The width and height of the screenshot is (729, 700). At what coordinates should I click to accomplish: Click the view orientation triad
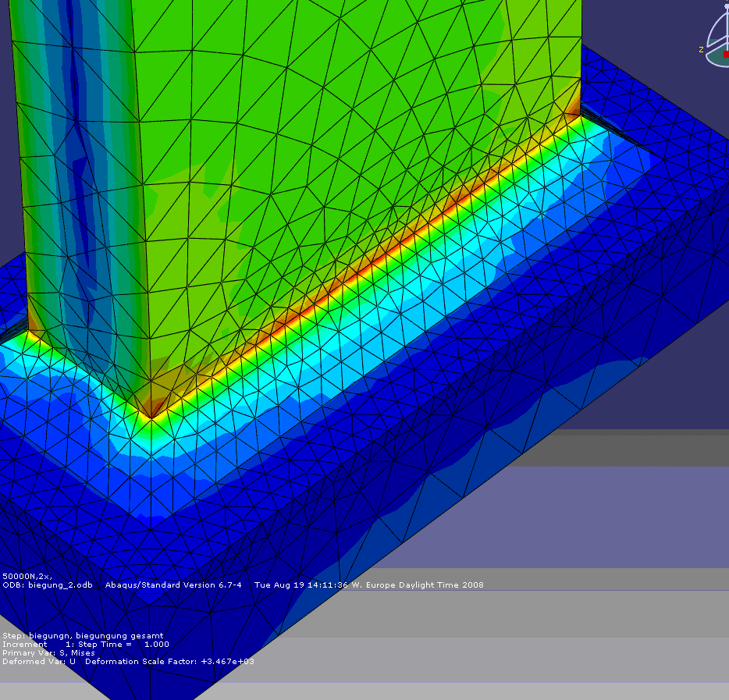715,35
